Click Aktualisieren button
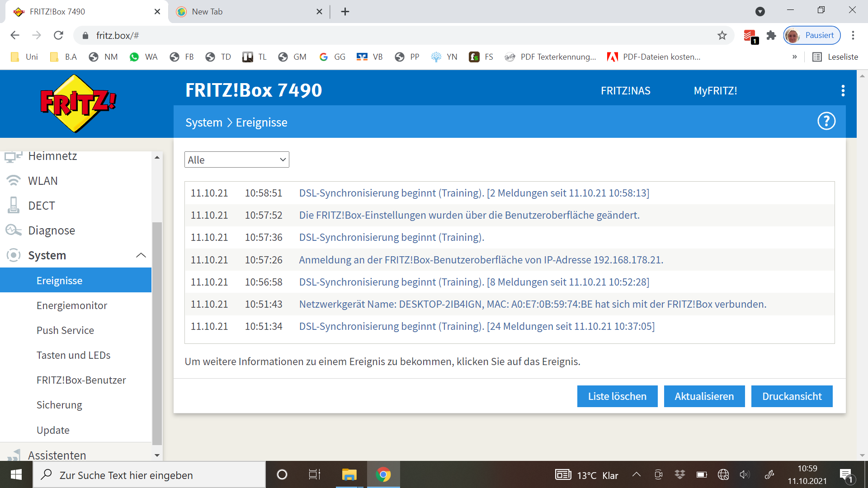This screenshot has width=868, height=488. pos(704,396)
